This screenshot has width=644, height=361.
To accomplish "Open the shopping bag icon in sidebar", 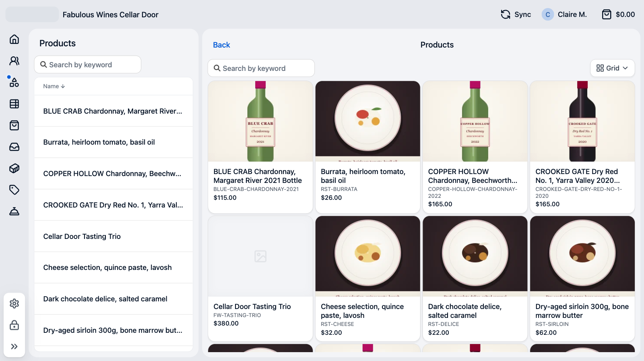I will click(14, 125).
